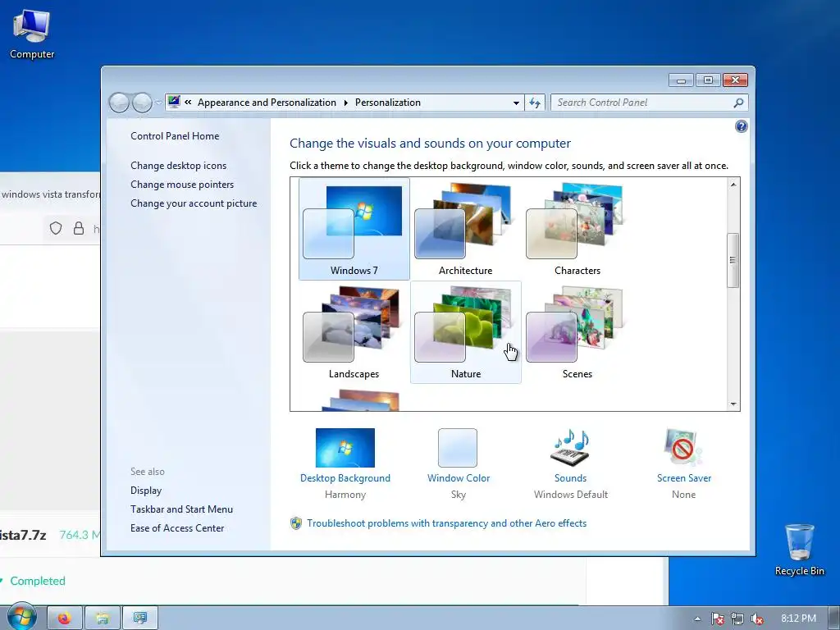Select the Windows 7 theme
Image resolution: width=840 pixels, height=630 pixels.
click(x=354, y=229)
